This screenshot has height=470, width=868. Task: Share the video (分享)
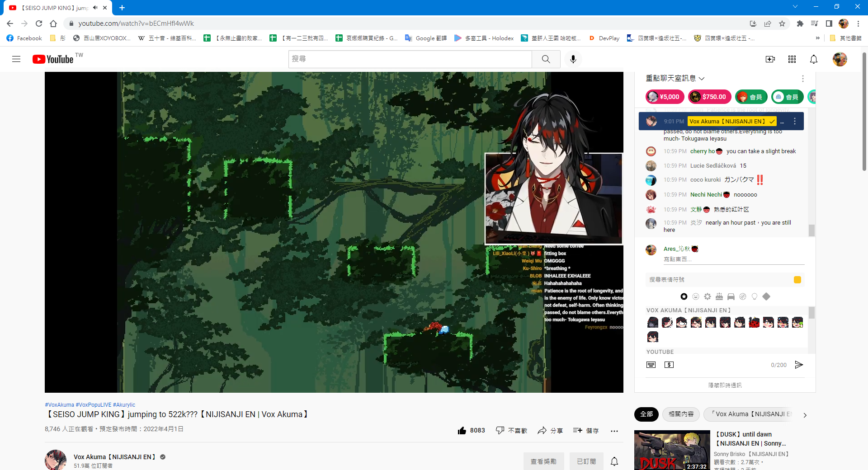(550, 431)
